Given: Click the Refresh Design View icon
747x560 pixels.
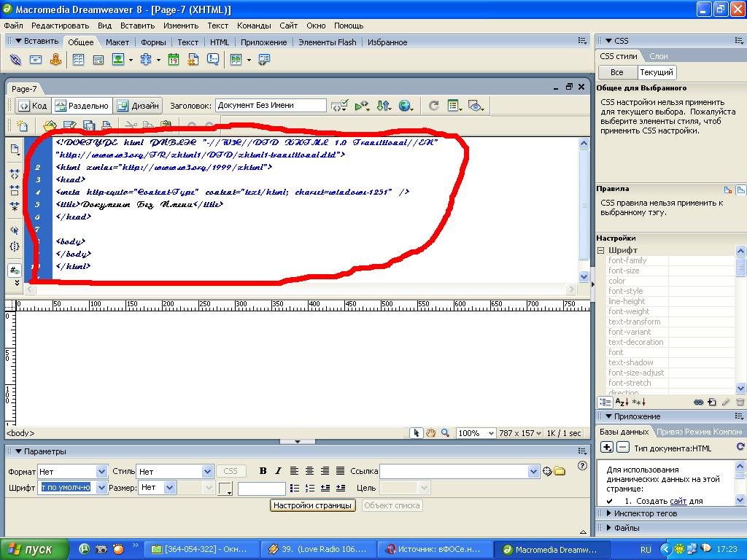Looking at the screenshot, I should [x=433, y=106].
